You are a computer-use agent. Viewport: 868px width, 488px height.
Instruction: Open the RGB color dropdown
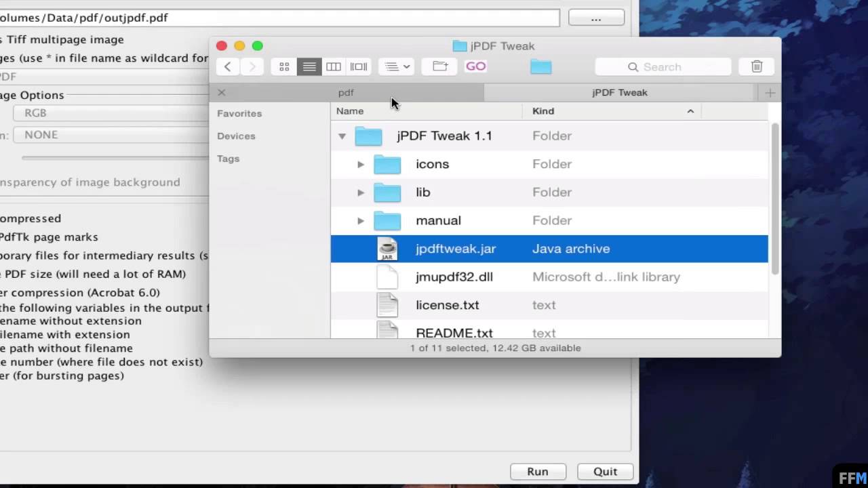point(112,113)
